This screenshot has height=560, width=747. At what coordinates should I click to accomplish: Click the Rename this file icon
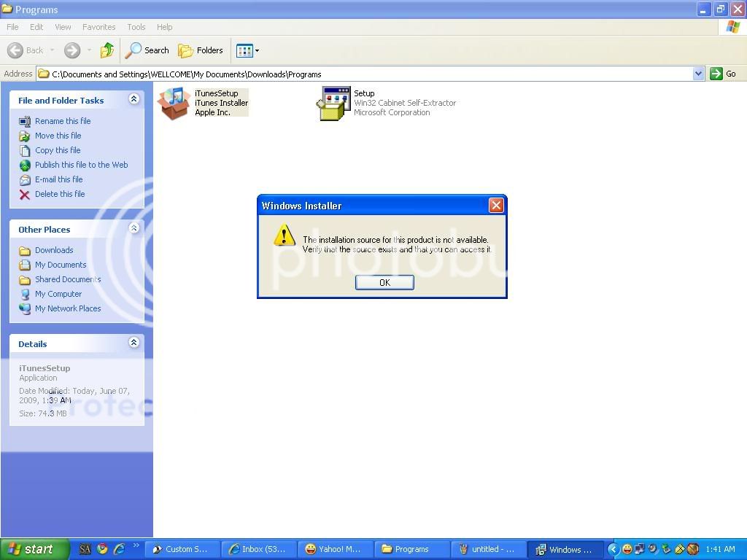(x=25, y=122)
